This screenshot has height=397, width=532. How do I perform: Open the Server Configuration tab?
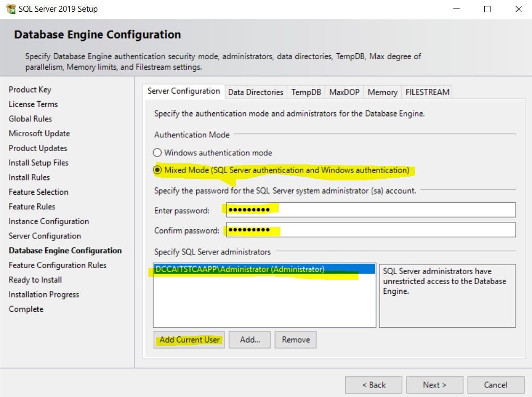tap(184, 92)
